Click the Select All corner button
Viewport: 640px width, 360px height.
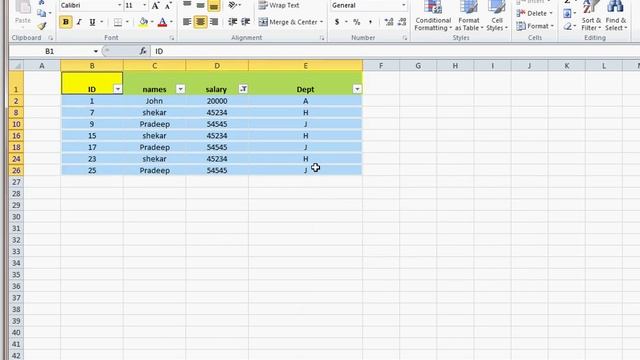pos(16,66)
